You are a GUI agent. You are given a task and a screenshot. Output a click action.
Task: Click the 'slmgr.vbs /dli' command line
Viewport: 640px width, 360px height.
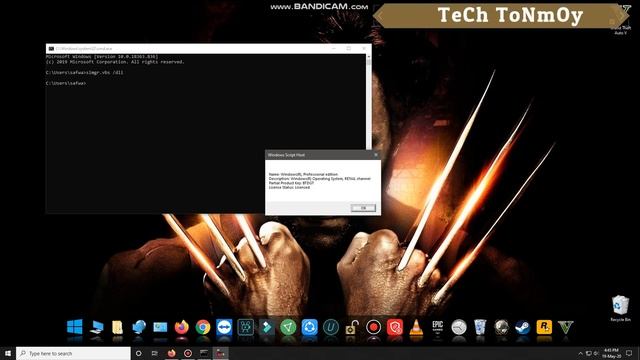pos(84,73)
